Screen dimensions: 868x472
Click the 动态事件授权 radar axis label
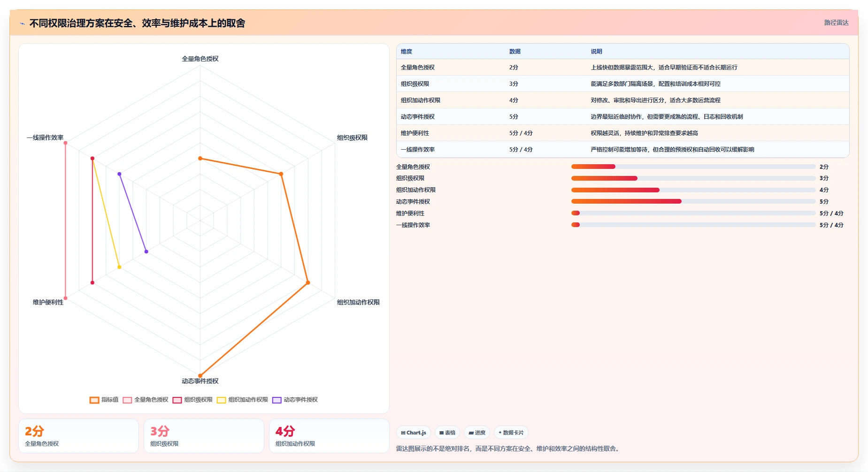tap(200, 381)
